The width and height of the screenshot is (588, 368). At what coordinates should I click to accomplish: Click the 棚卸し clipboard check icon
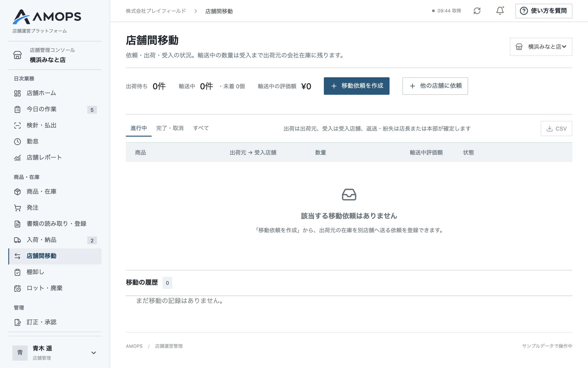(17, 272)
